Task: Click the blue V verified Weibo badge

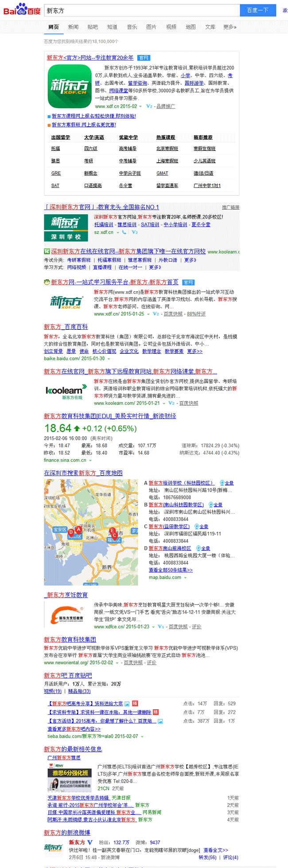Action: tap(90, 842)
